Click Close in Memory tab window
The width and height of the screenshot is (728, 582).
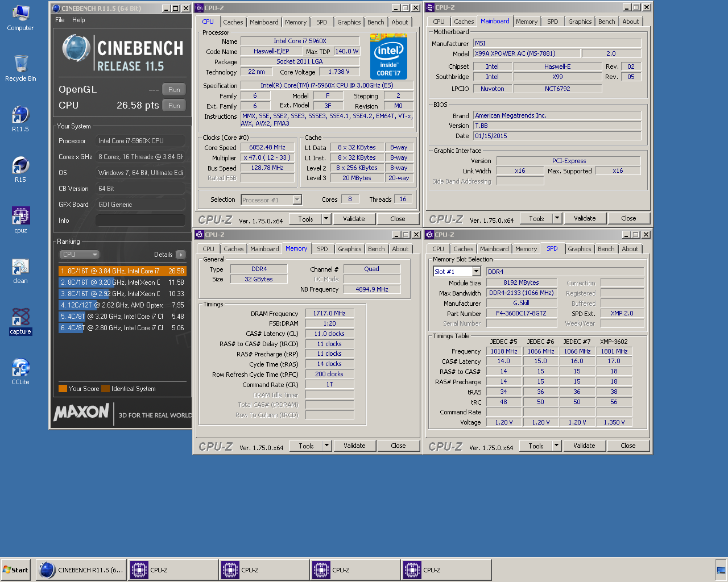pyautogui.click(x=398, y=446)
